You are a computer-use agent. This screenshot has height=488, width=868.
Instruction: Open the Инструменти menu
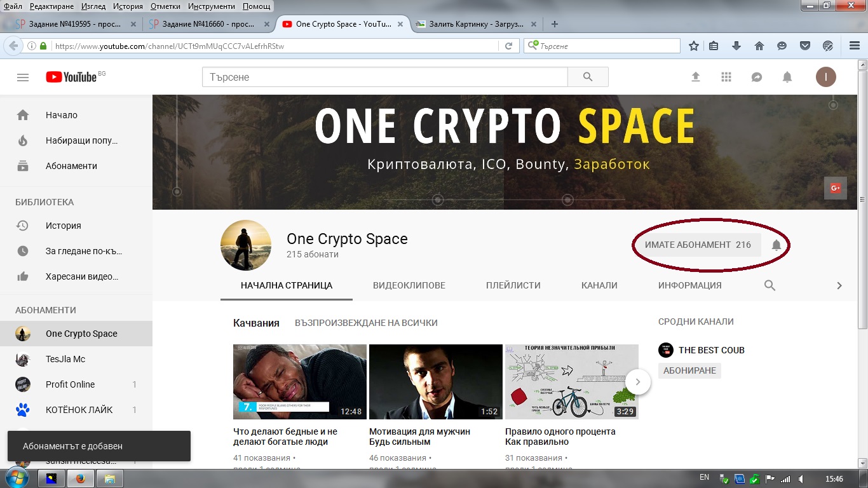pyautogui.click(x=212, y=6)
